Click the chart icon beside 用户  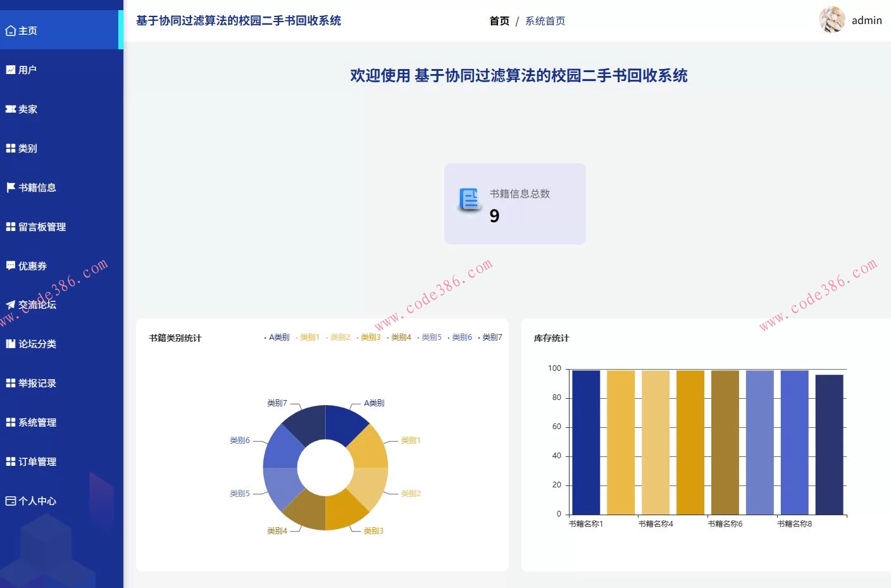click(11, 70)
